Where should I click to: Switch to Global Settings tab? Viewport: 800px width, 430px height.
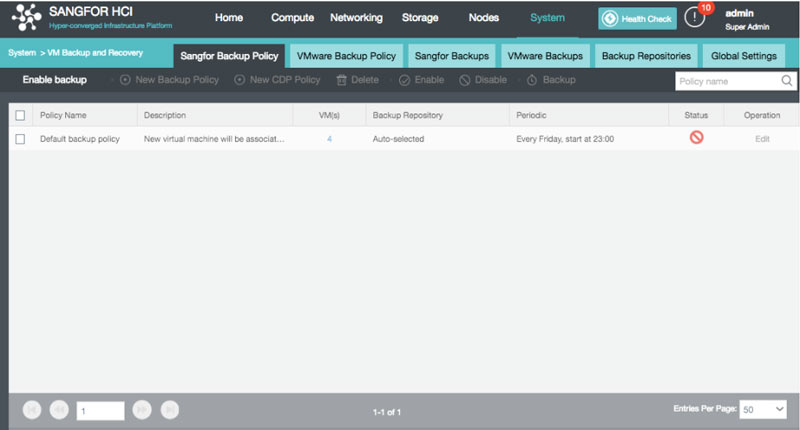pyautogui.click(x=744, y=56)
